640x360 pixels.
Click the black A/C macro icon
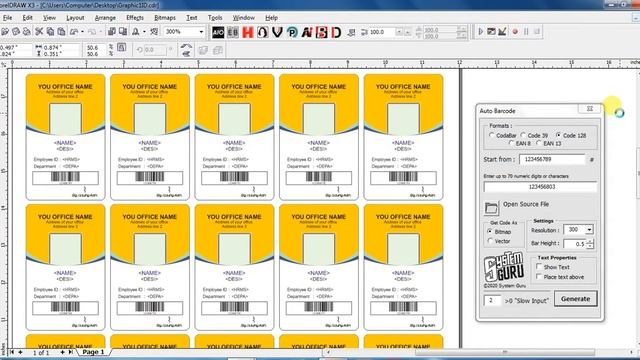click(x=218, y=32)
